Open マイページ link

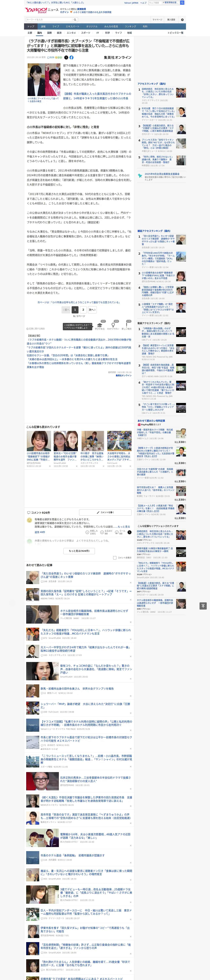pos(157,20)
